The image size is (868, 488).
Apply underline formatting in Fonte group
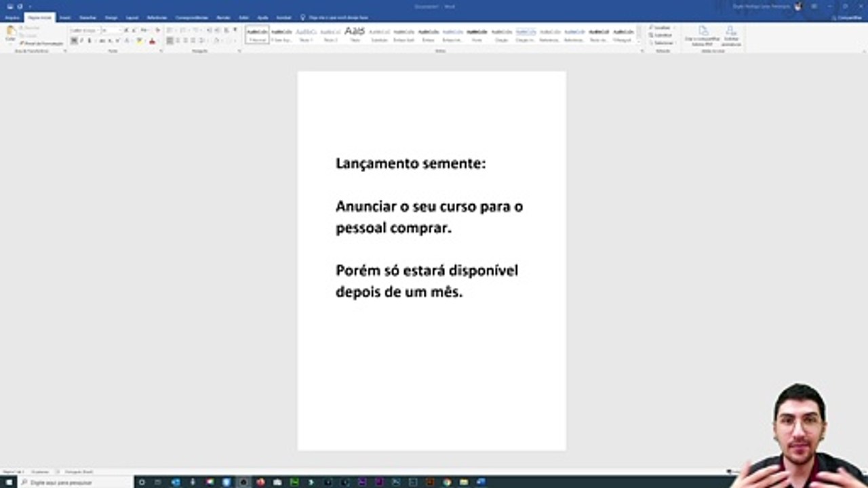(x=89, y=41)
